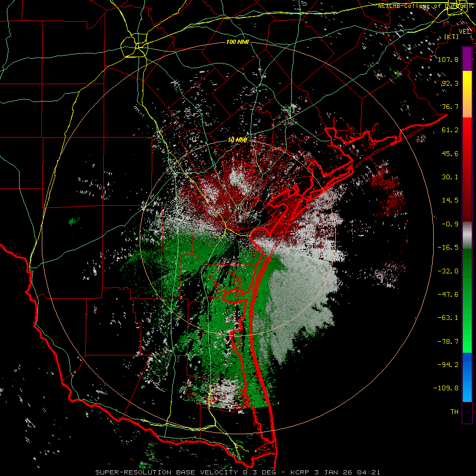Click the -63.1 velocity scale value

448,318
